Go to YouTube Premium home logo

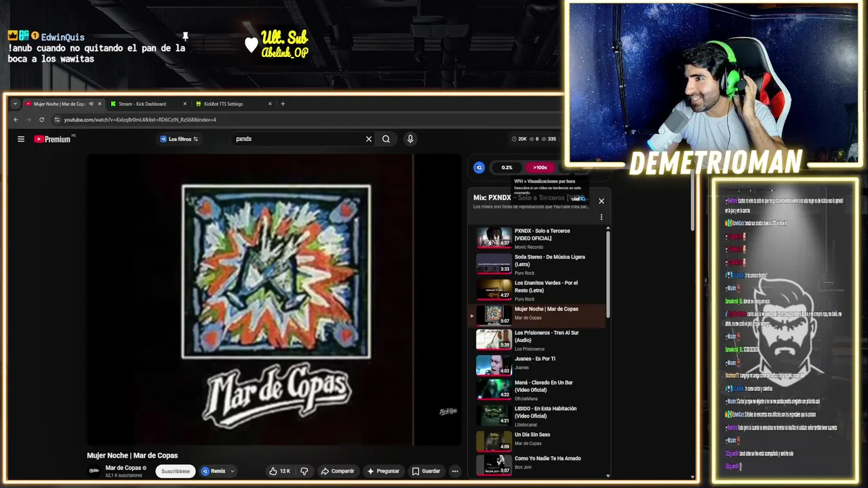tap(53, 139)
